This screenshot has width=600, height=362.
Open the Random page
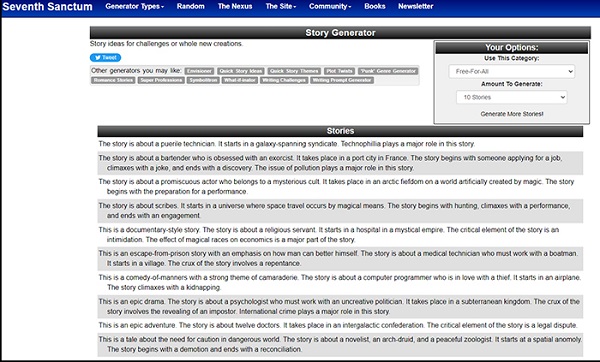click(191, 7)
